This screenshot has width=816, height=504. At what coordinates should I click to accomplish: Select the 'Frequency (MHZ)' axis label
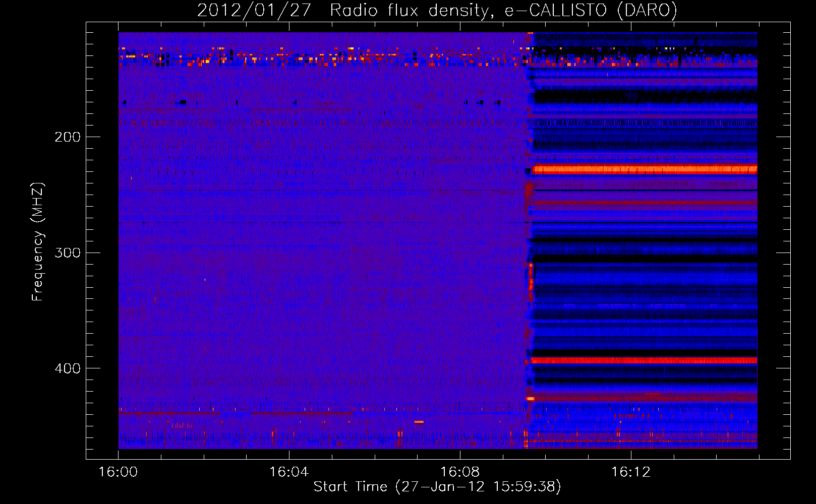tap(38, 242)
